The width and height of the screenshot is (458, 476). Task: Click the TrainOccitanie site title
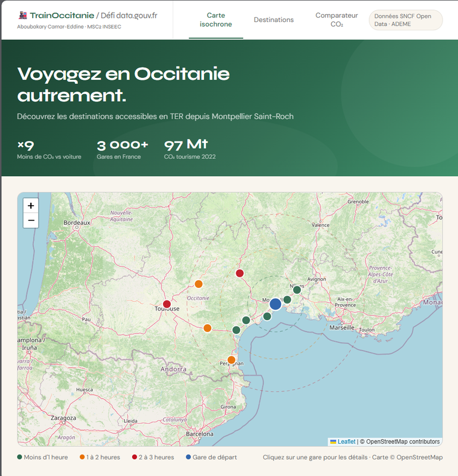(62, 15)
